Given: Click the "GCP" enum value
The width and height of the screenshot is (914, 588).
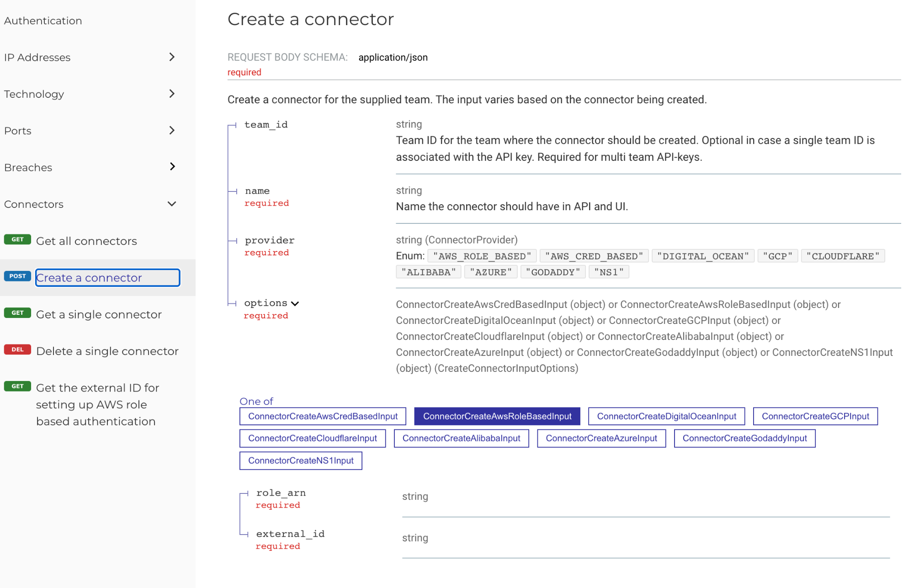Looking at the screenshot, I should (x=778, y=256).
